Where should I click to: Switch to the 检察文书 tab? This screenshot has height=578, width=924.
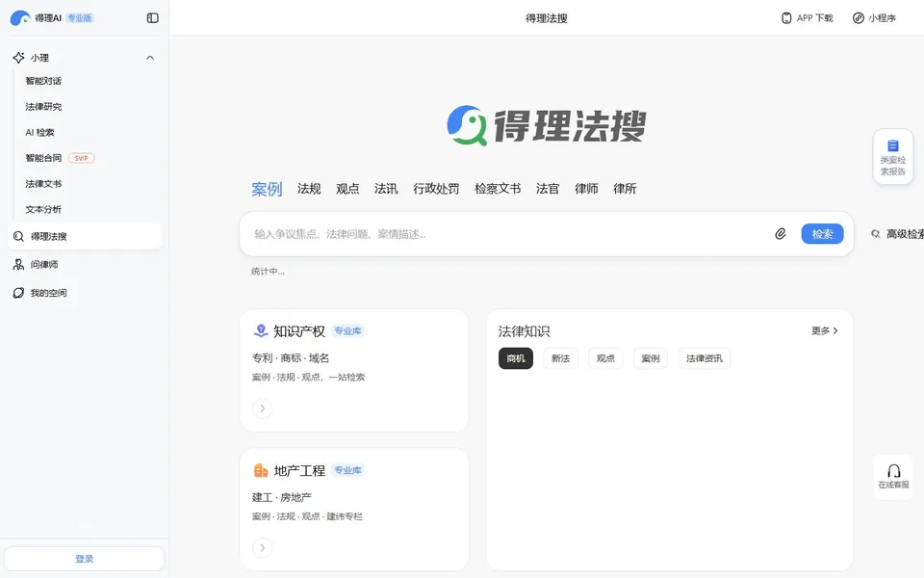(x=498, y=189)
